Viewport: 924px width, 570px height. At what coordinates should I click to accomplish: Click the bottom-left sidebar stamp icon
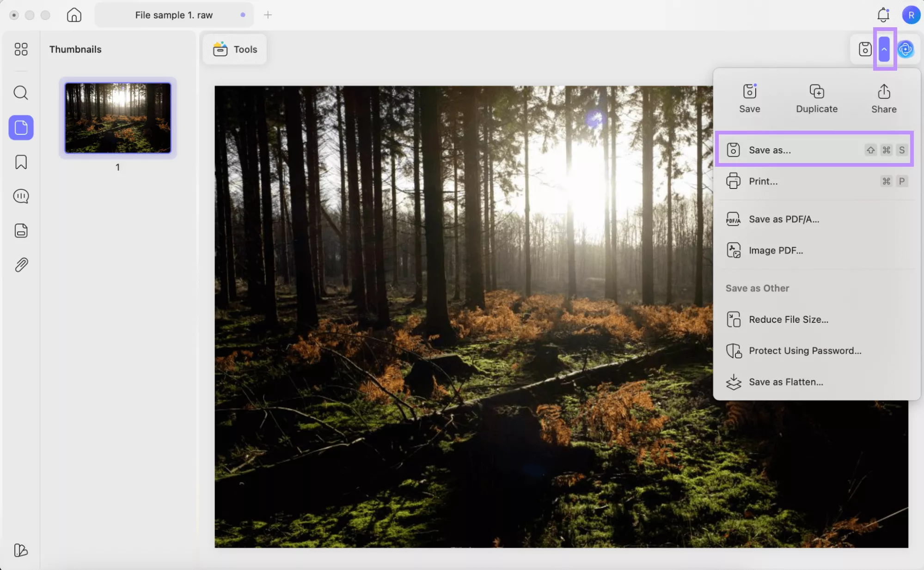[21, 550]
